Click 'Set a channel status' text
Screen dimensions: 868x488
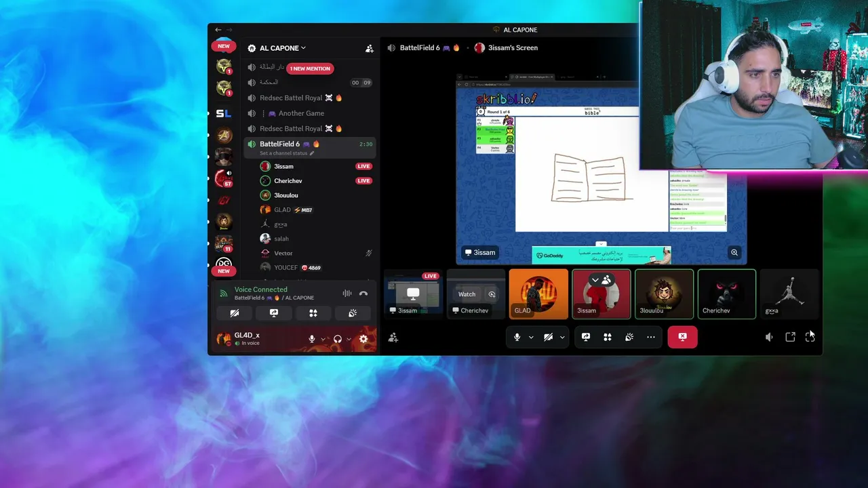pos(283,153)
